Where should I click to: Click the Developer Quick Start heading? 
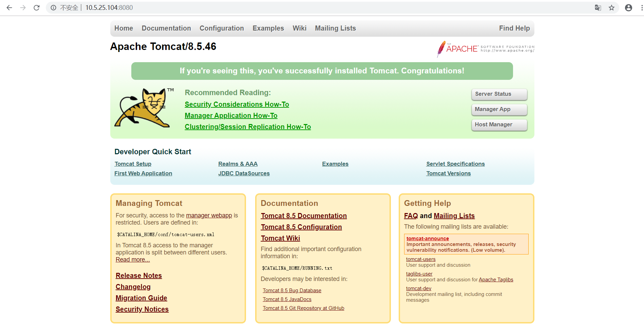pyautogui.click(x=153, y=152)
